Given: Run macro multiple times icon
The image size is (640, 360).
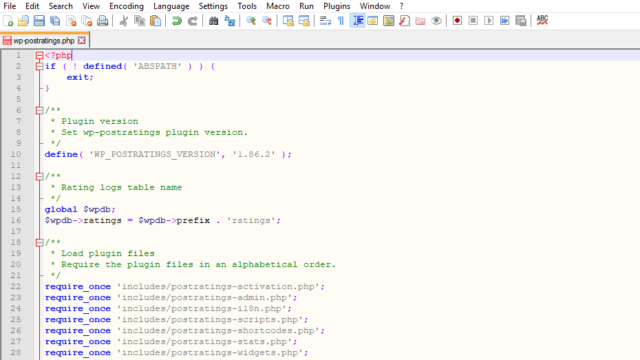Looking at the screenshot, I should coord(505,21).
